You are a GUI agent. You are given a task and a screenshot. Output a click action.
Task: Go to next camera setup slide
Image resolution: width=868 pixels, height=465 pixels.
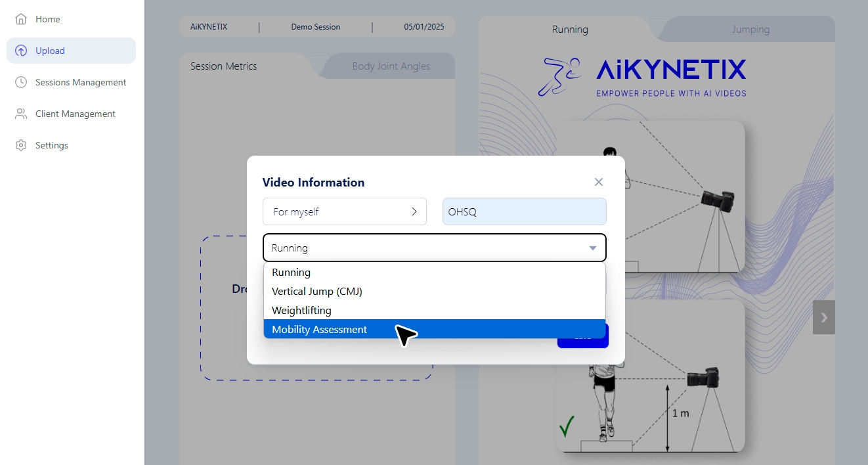click(x=823, y=317)
